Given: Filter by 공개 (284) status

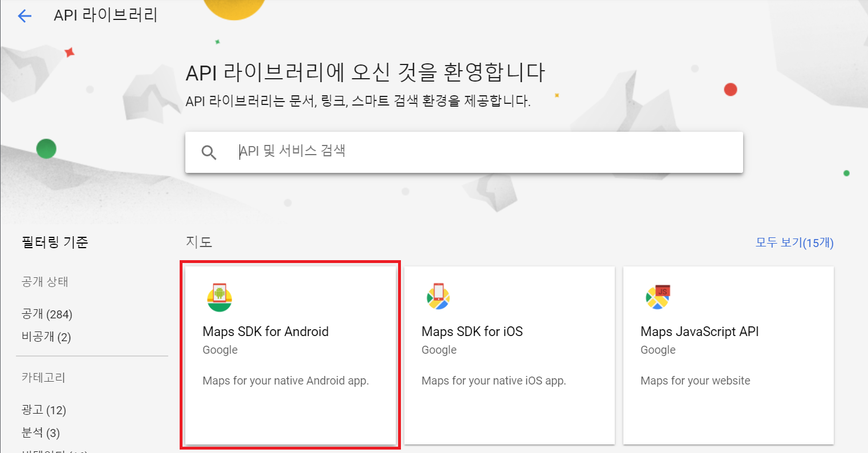Looking at the screenshot, I should (x=47, y=314).
